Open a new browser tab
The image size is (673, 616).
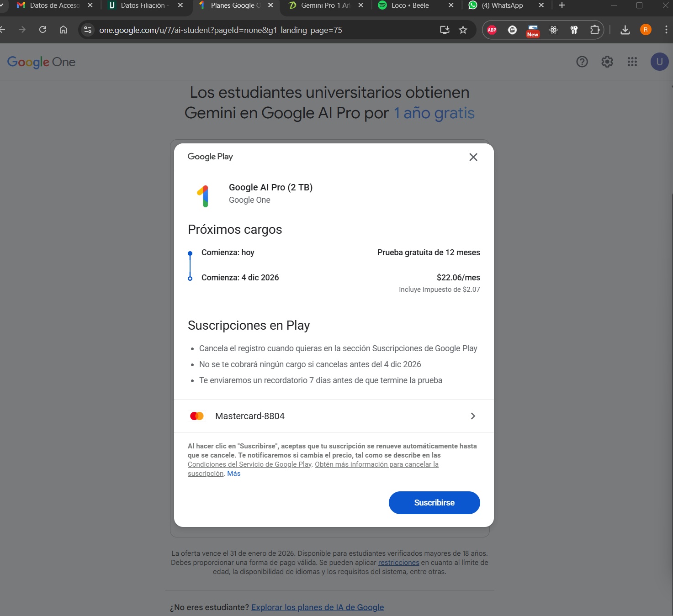(562, 5)
